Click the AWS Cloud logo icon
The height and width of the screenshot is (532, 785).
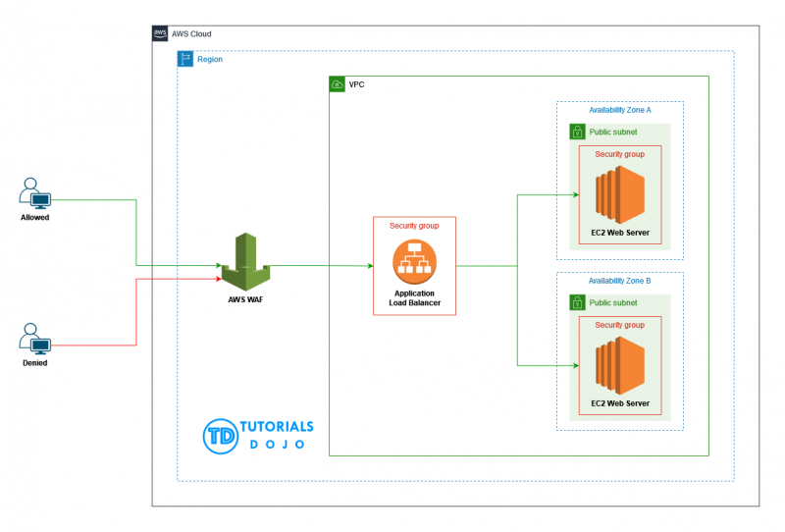tap(160, 33)
